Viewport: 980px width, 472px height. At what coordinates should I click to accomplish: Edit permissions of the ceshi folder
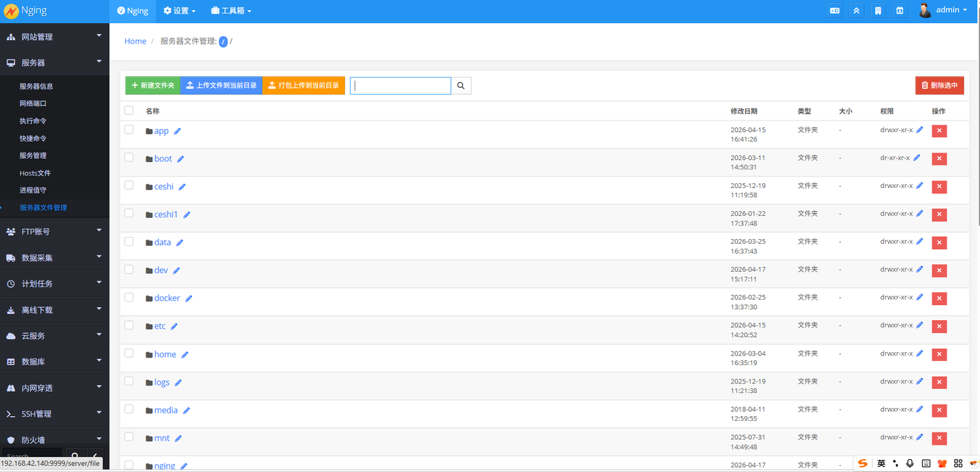(919, 185)
